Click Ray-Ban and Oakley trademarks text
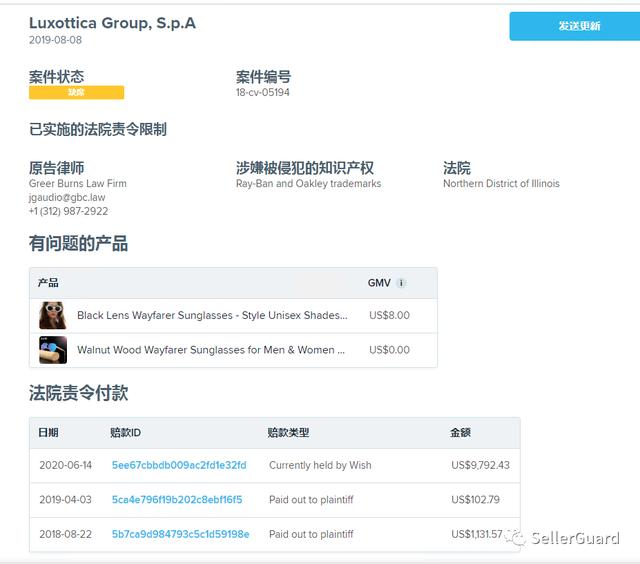Image resolution: width=640 pixels, height=564 pixels. pos(309,184)
